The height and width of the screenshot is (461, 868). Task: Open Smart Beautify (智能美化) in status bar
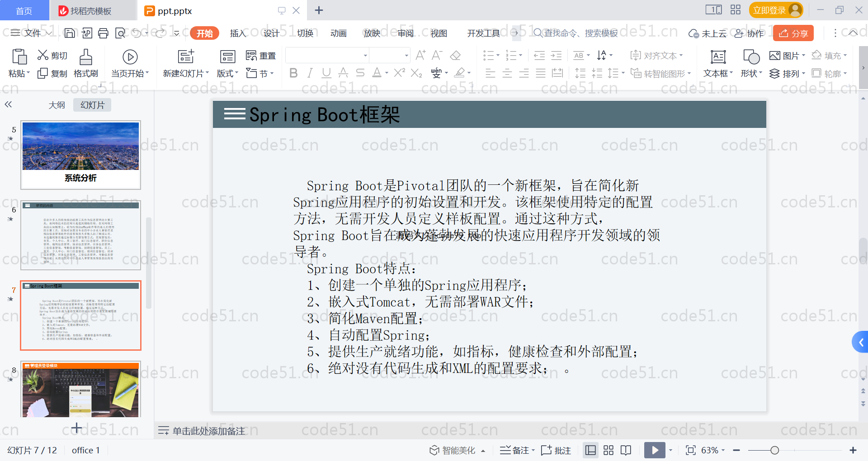(457, 450)
